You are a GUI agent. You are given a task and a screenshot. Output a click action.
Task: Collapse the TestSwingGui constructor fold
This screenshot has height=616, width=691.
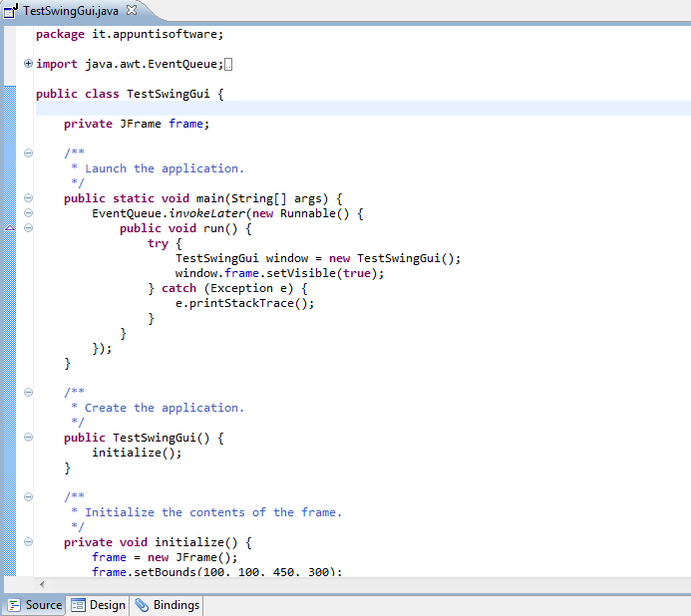pos(28,438)
